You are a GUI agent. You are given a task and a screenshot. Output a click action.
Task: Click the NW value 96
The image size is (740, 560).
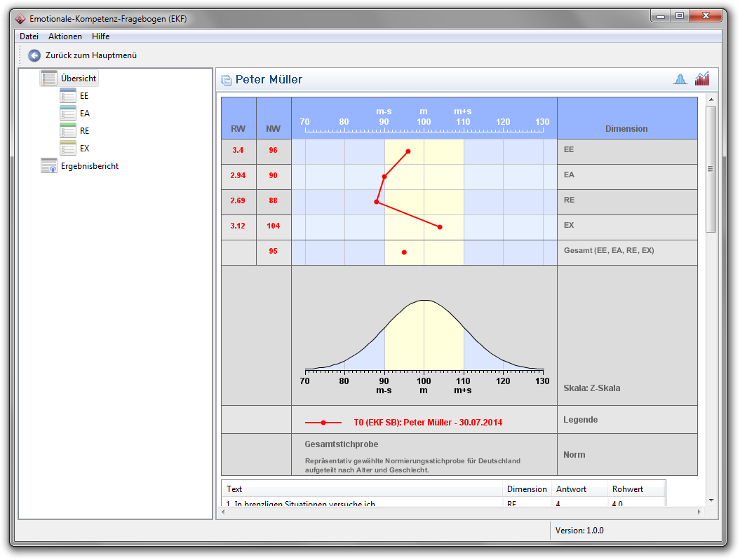tap(274, 151)
